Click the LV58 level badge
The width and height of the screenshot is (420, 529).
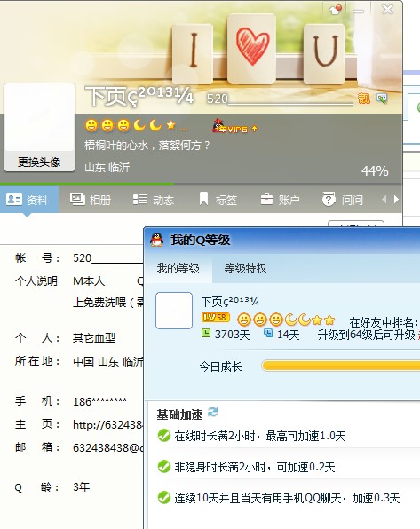(216, 318)
